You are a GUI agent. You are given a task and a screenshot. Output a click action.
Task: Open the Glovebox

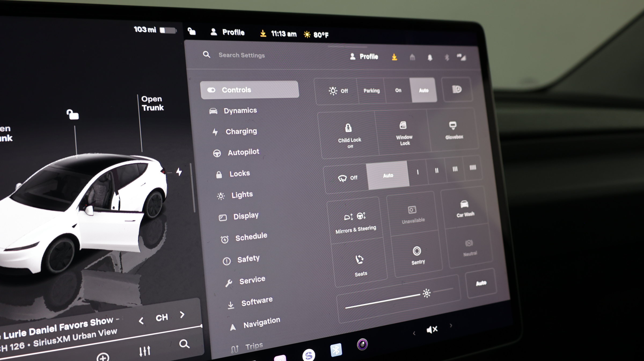point(453,130)
